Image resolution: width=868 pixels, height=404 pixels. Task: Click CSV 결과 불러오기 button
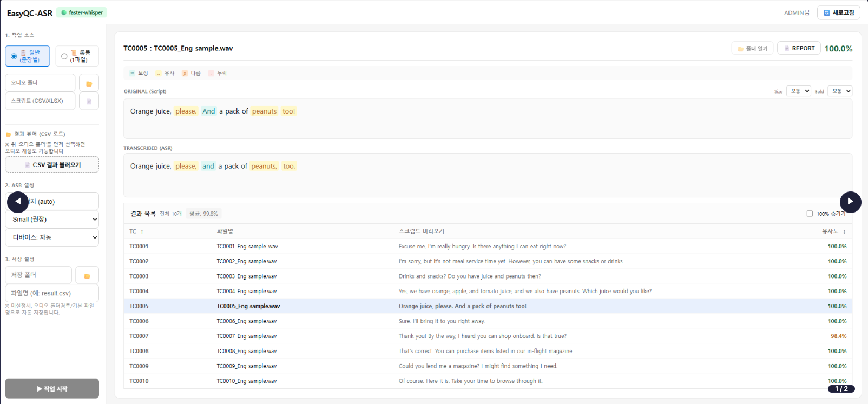(52, 164)
